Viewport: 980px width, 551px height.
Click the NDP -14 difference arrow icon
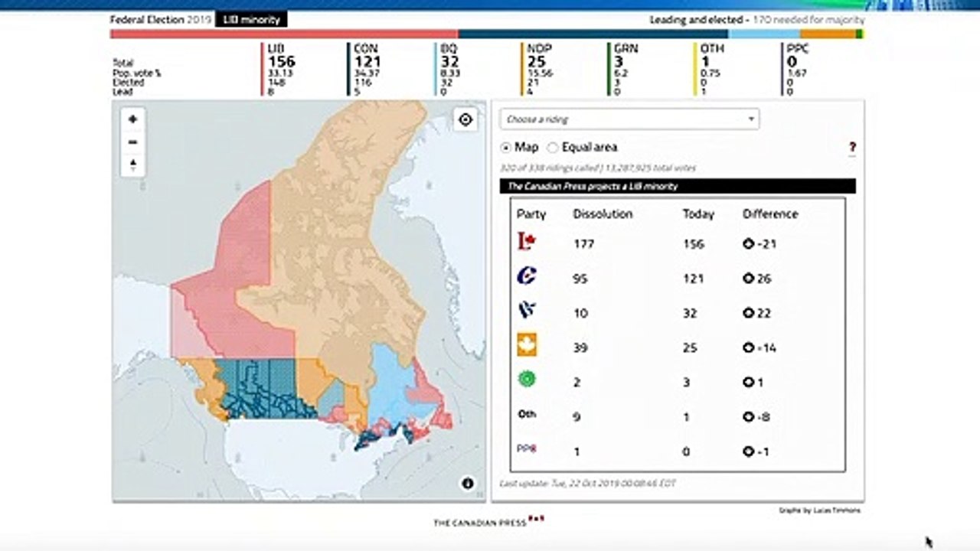point(748,347)
